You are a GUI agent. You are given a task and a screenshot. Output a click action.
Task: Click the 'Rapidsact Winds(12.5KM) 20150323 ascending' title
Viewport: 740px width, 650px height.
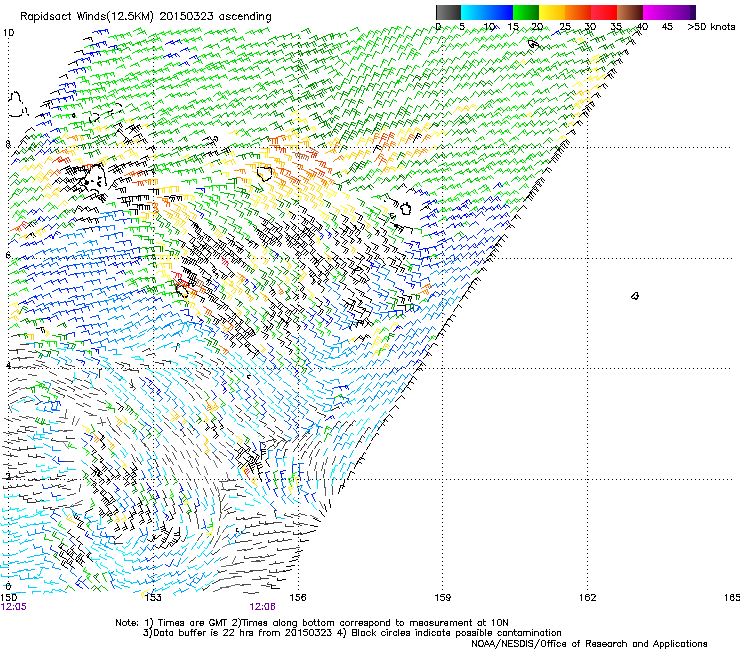click(x=146, y=17)
